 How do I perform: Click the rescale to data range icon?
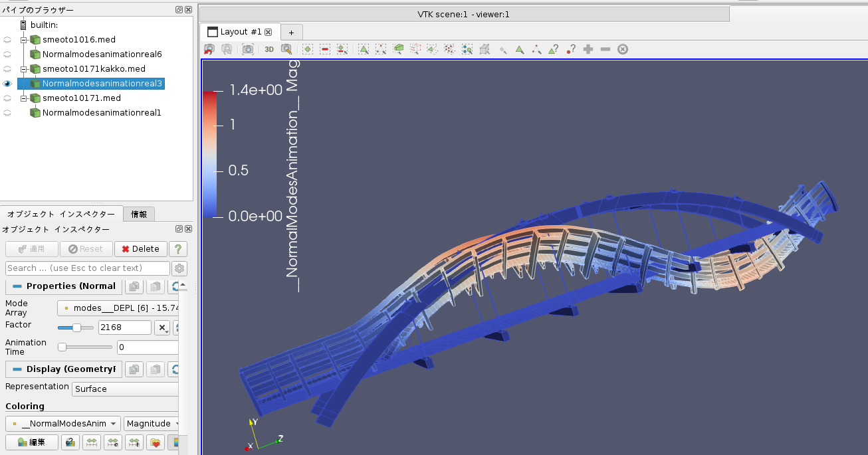[x=91, y=442]
